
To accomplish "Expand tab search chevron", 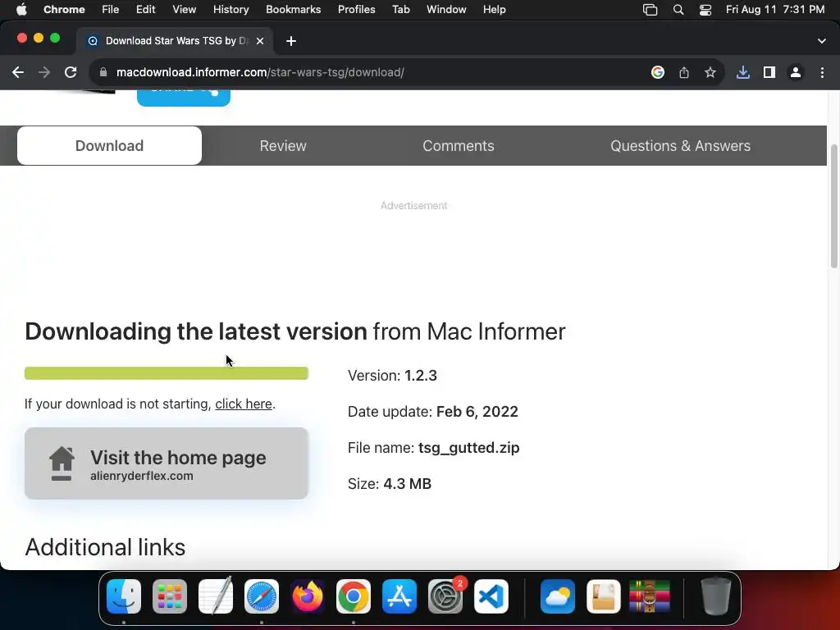I will (x=822, y=41).
